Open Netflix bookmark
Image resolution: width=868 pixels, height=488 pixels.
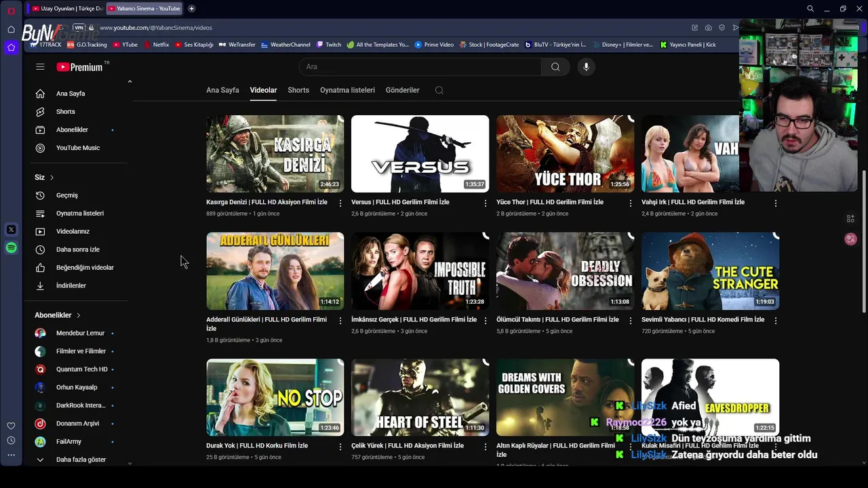coord(156,45)
